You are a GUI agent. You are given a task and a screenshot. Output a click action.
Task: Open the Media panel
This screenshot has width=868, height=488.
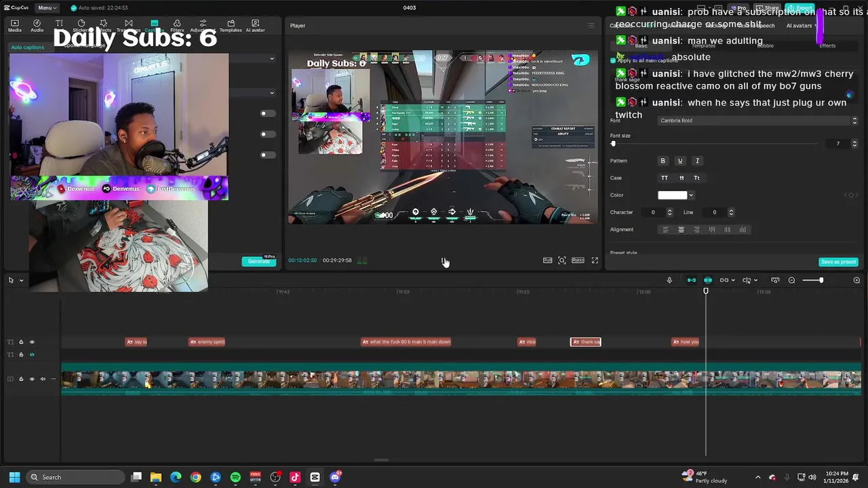coord(15,26)
